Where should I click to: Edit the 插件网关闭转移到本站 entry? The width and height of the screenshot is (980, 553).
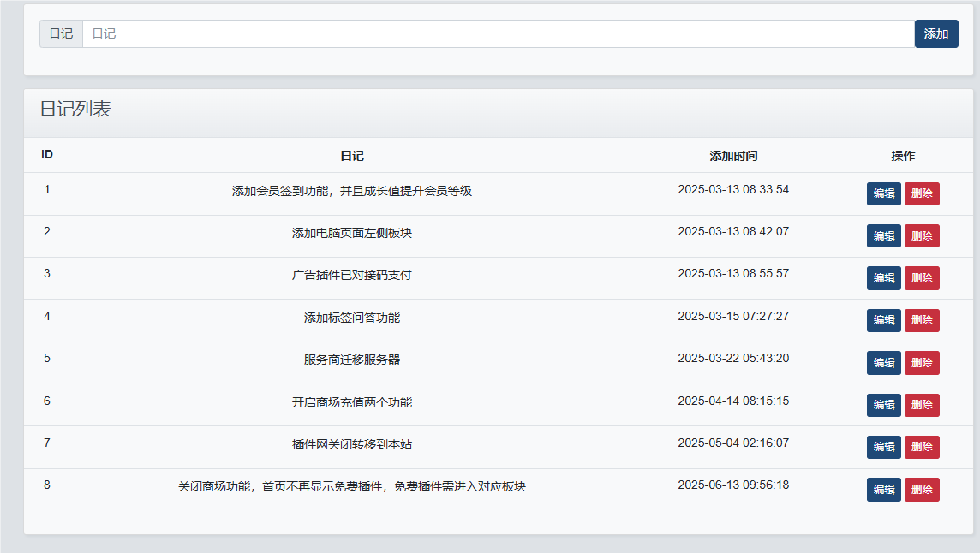pos(883,447)
